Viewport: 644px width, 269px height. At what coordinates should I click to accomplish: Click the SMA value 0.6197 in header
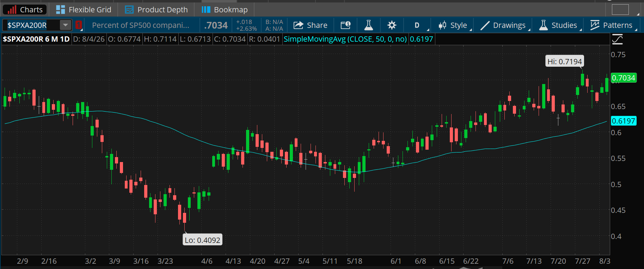421,39
